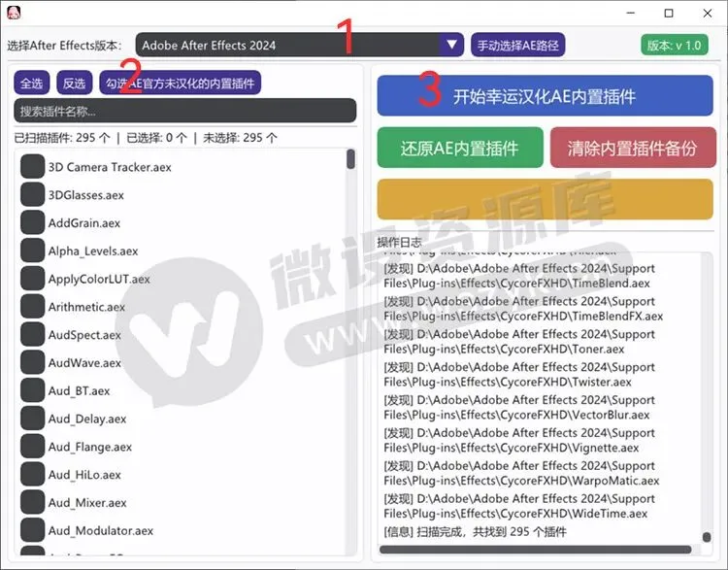Click the 版本: v 1.0 badge
The image size is (728, 570).
point(675,45)
